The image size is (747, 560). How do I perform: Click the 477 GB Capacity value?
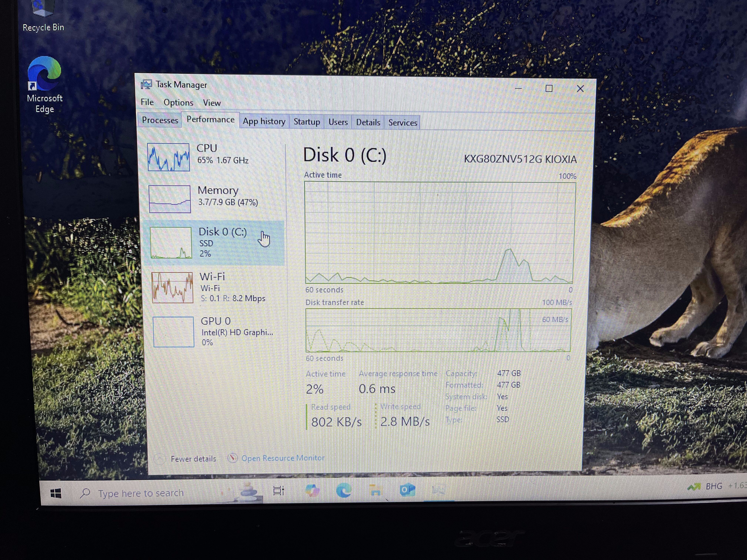tap(509, 373)
